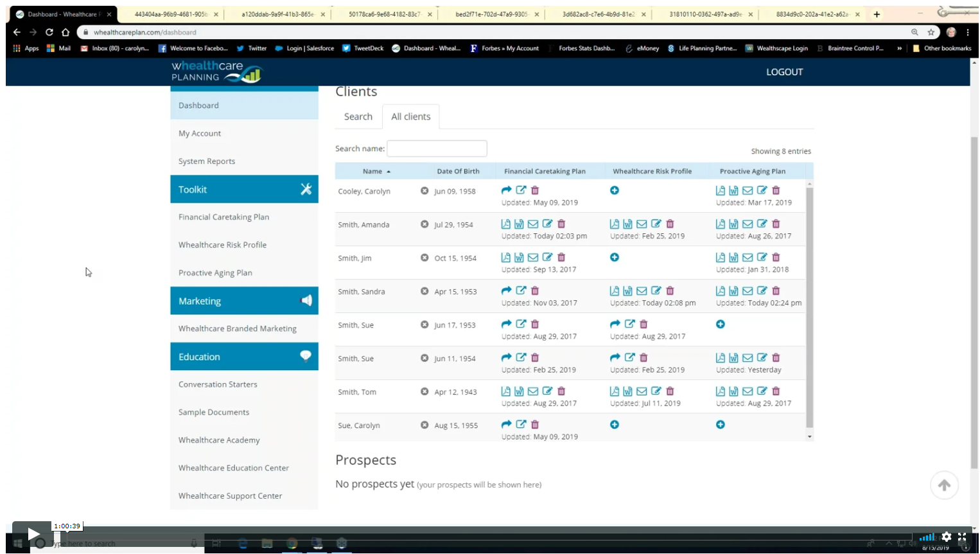Add a Whealthcare Risk Profile for Jim Smith
980x554 pixels.
(x=615, y=258)
